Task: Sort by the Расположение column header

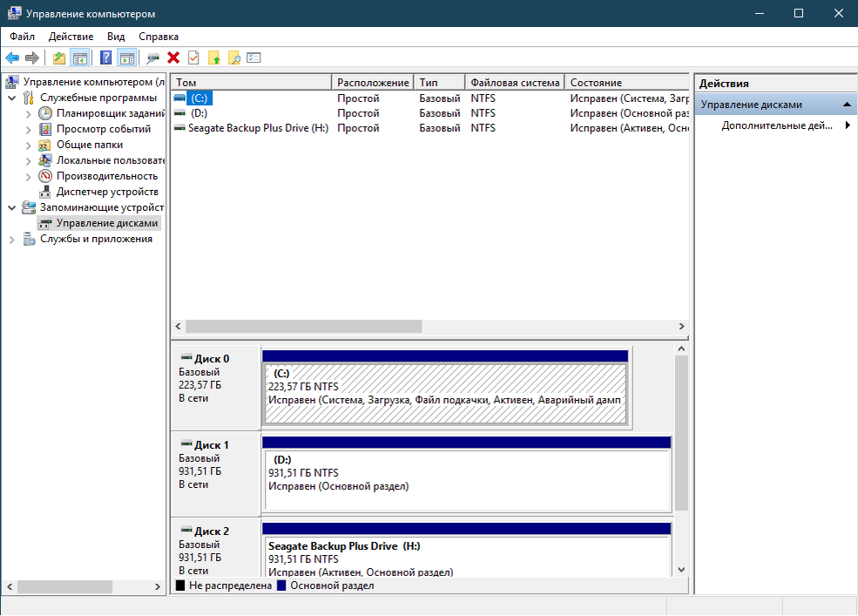Action: click(373, 82)
